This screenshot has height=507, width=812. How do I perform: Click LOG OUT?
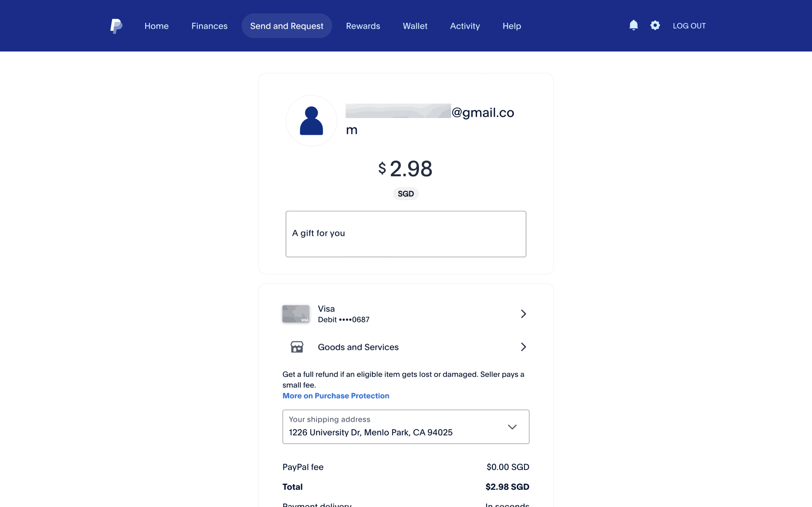coord(689,26)
